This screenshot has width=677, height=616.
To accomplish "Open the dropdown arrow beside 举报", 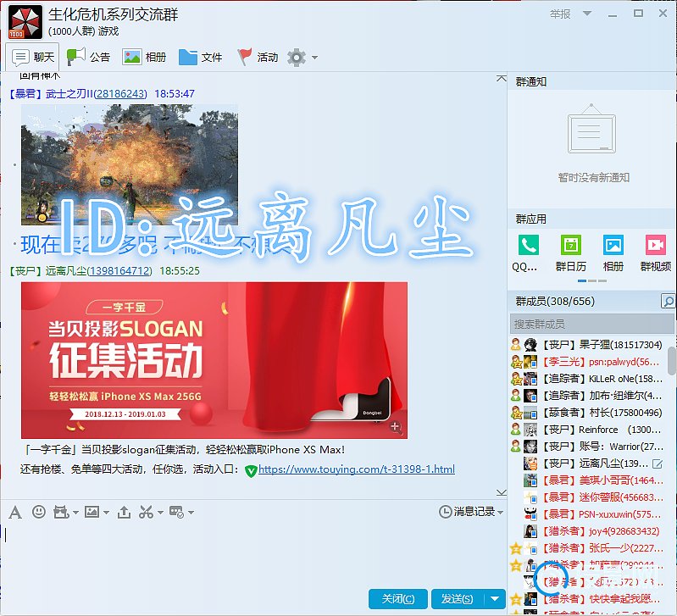I will point(587,14).
